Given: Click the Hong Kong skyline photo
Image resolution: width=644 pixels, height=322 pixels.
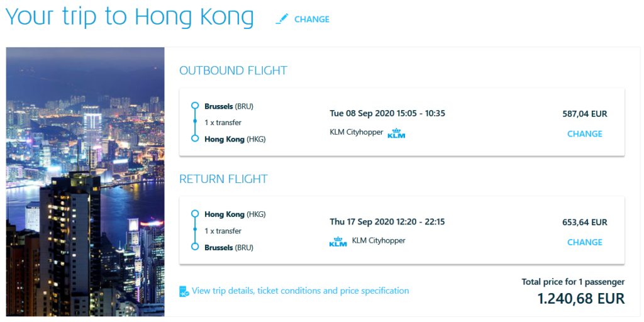Looking at the screenshot, I should pos(85,181).
